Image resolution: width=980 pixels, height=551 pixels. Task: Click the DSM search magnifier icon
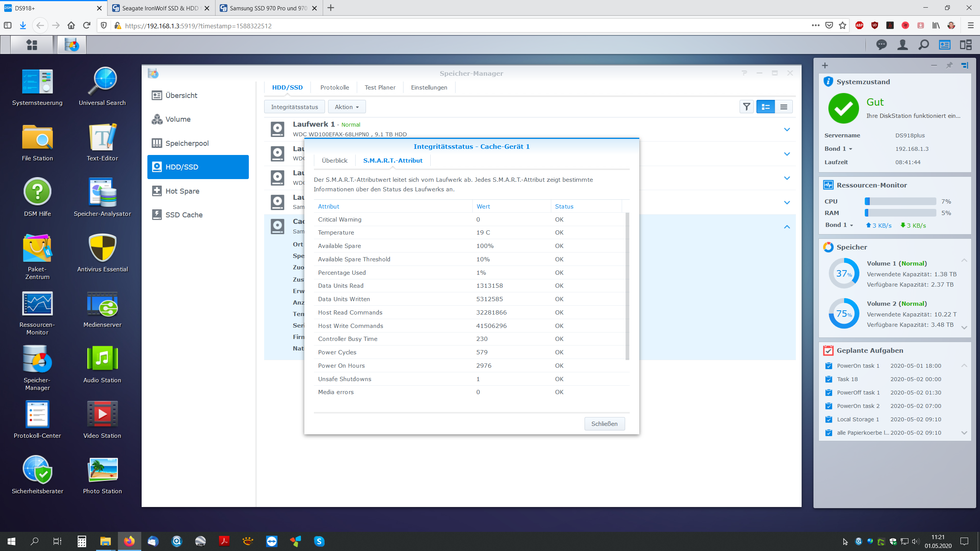923,45
